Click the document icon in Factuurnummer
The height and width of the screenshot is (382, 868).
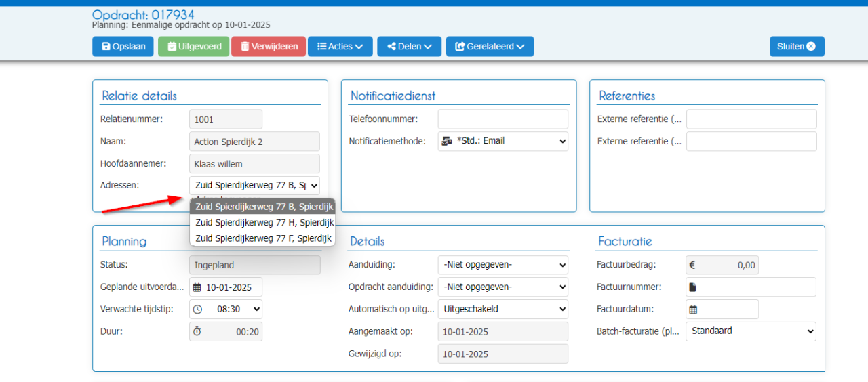692,287
